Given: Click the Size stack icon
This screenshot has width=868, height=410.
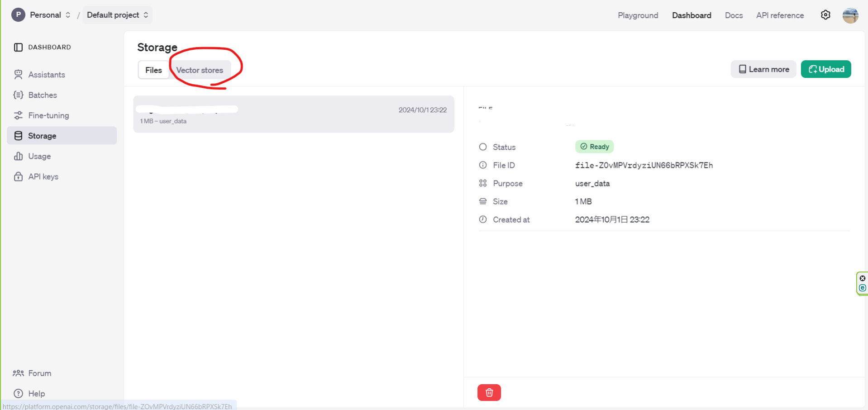Looking at the screenshot, I should click(483, 201).
